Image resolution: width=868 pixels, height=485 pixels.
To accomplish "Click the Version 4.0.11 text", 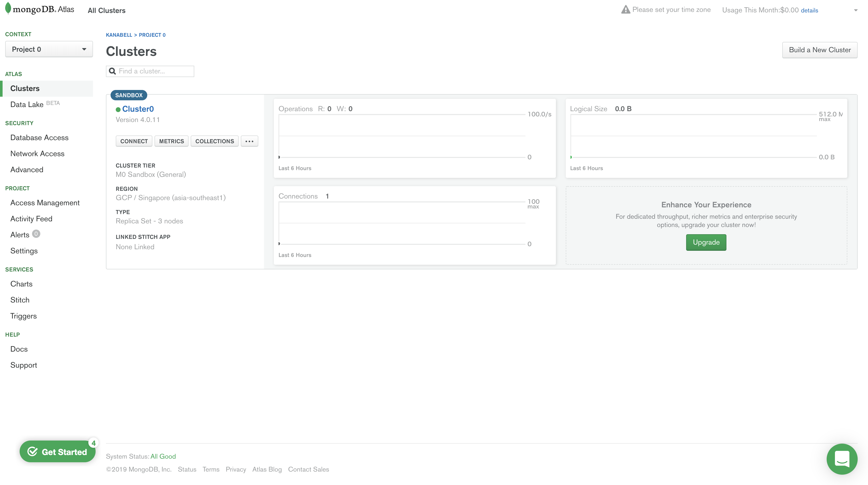I will click(138, 120).
